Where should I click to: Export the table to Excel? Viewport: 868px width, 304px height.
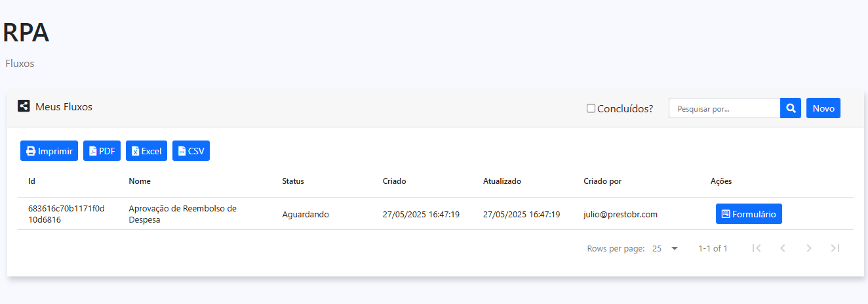[x=146, y=151]
